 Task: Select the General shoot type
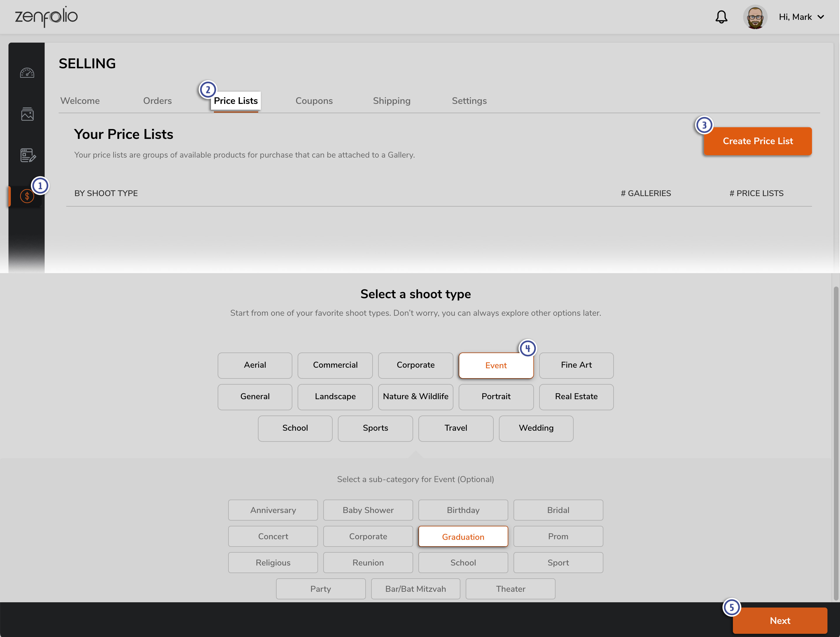[x=255, y=397]
